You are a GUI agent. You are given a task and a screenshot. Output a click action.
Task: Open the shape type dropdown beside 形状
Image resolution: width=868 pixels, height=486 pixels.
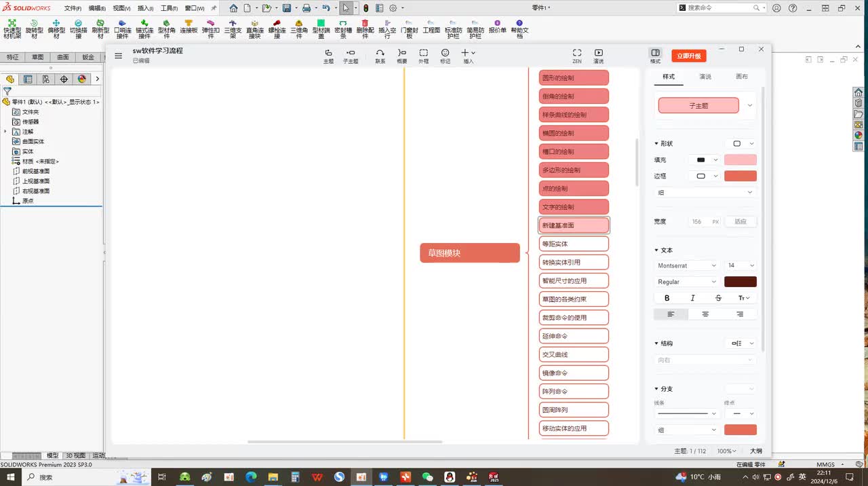pyautogui.click(x=741, y=143)
